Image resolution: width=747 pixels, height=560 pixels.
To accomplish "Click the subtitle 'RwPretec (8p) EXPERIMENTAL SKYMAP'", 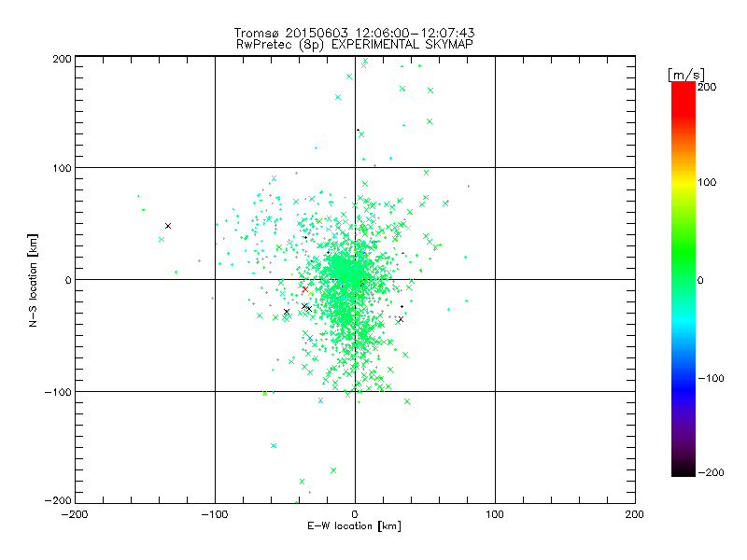I will 355,44.
